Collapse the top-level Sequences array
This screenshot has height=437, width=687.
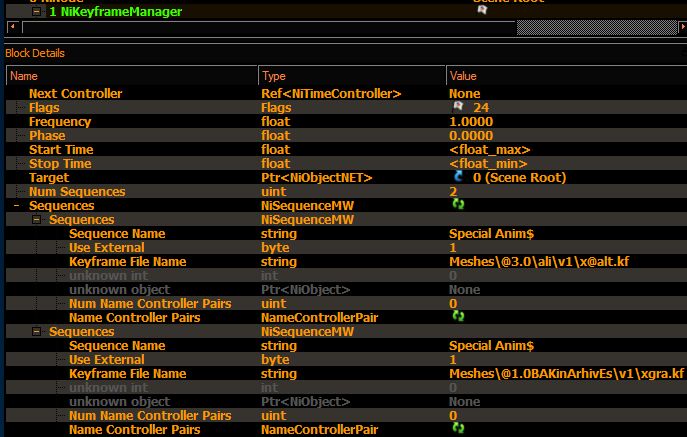[x=16, y=205]
